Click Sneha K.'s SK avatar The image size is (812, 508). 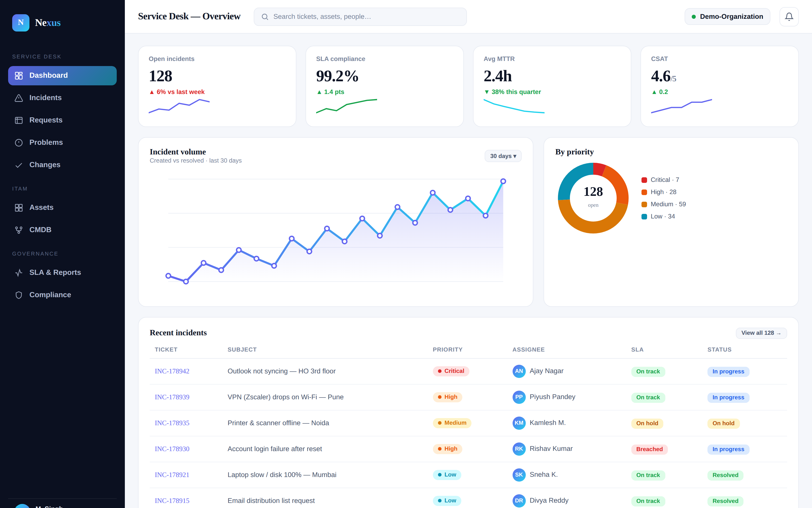[x=519, y=474]
